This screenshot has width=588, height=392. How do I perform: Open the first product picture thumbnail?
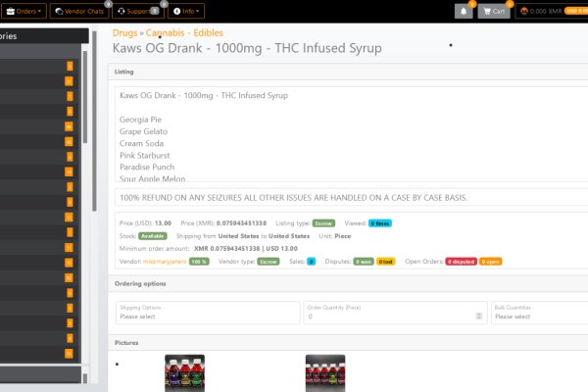(185, 373)
